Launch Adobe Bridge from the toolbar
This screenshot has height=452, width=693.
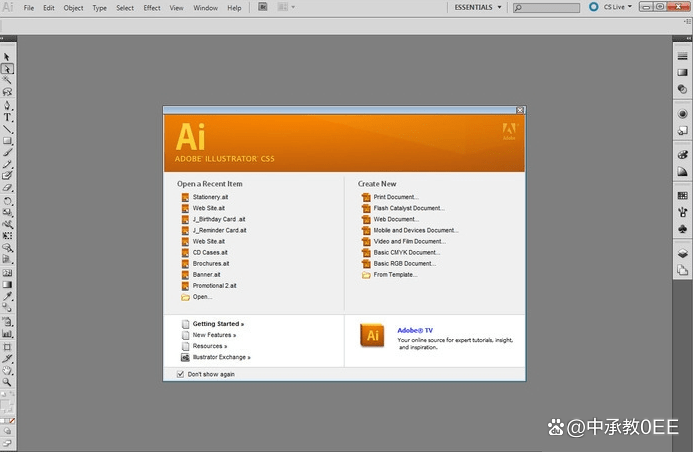click(x=263, y=7)
